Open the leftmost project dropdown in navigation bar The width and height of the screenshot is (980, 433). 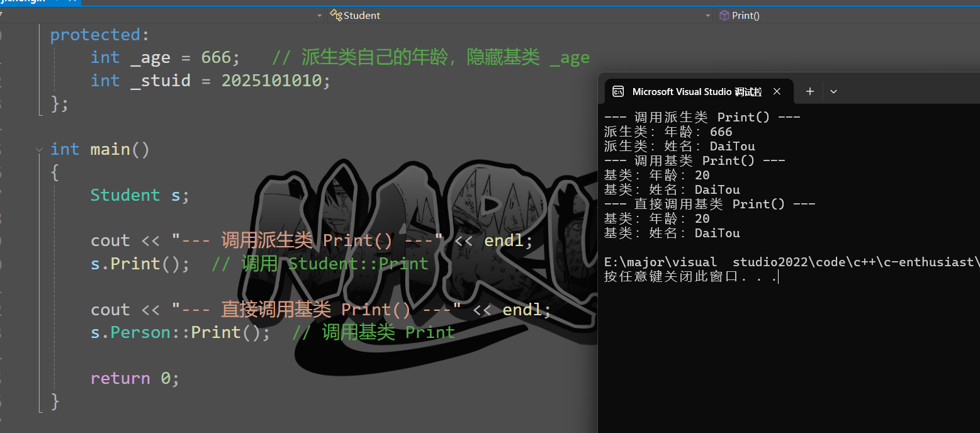(x=320, y=15)
